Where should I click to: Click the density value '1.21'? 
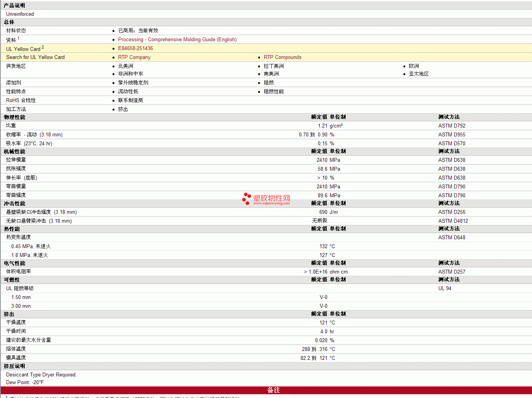pyautogui.click(x=322, y=126)
